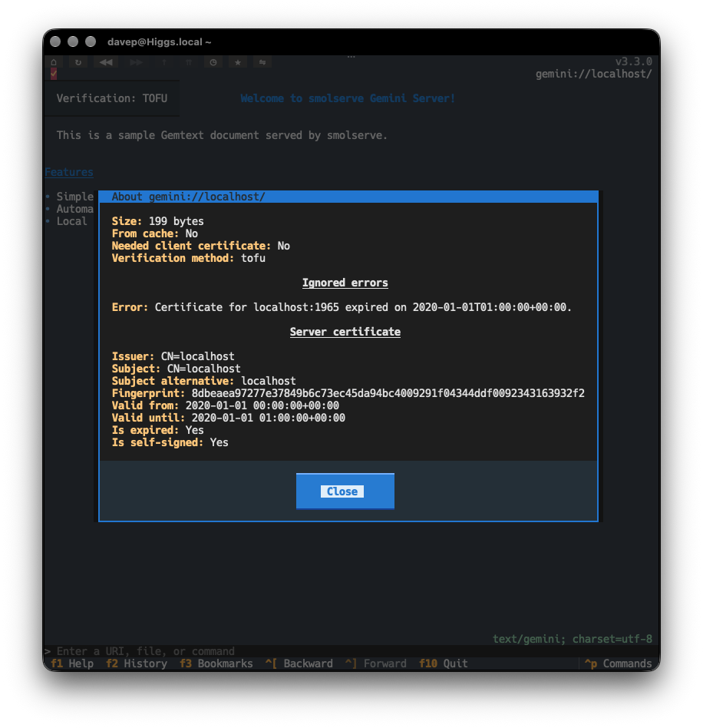This screenshot has width=703, height=728.
Task: Click 'Verification method: tofu' line
Action: click(188, 258)
